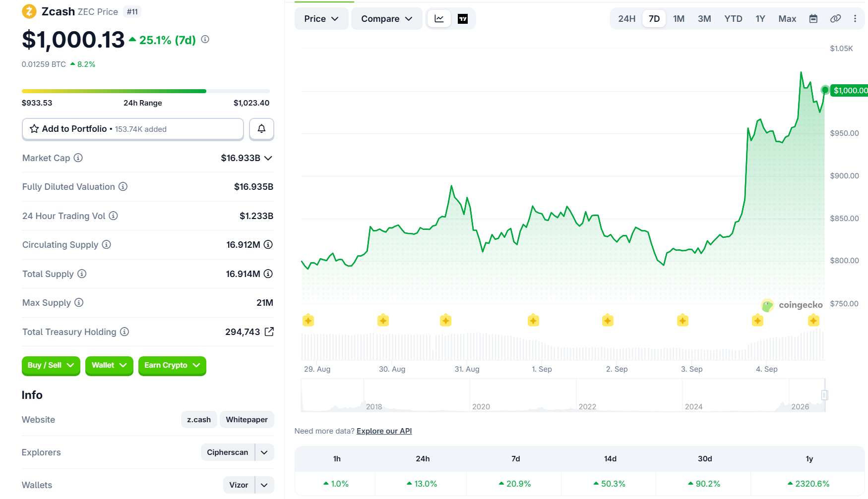
Task: Expand Market Cap value chevron
Action: point(268,158)
